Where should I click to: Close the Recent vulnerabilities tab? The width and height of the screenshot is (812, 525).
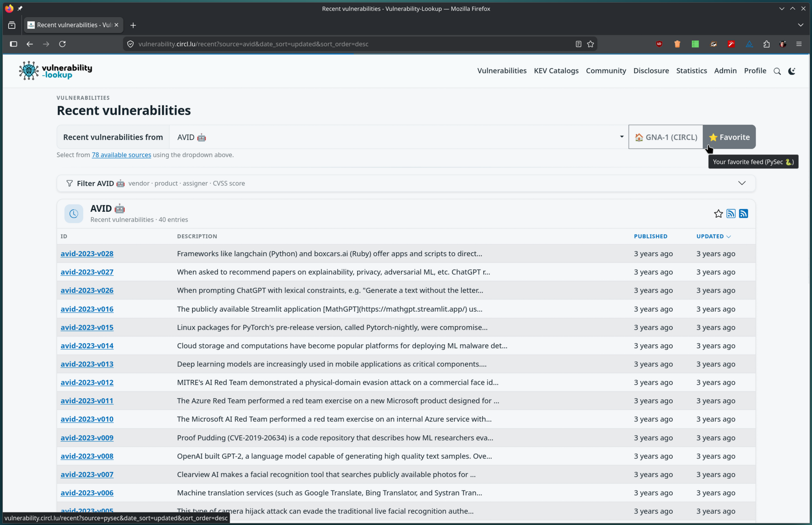pyautogui.click(x=116, y=25)
